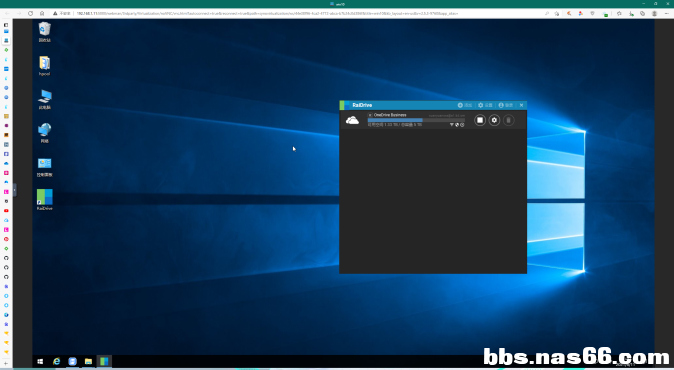Open OneDrive Business drive settings gear

click(494, 120)
